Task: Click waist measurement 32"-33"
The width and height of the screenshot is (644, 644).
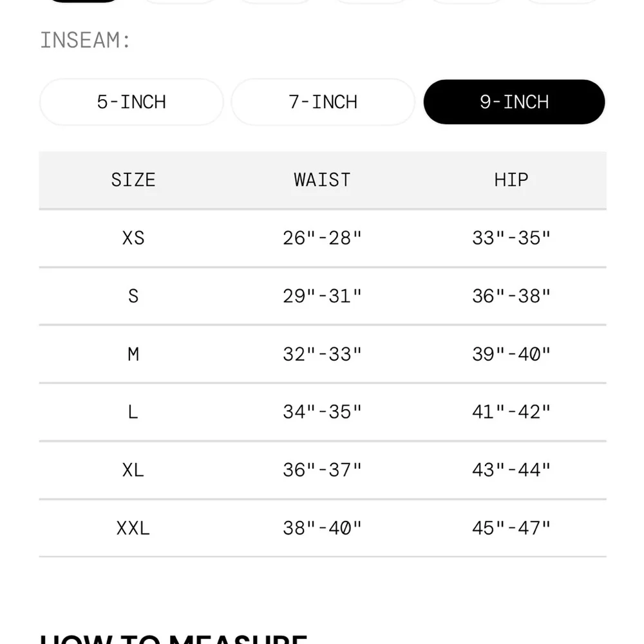Action: point(323,354)
